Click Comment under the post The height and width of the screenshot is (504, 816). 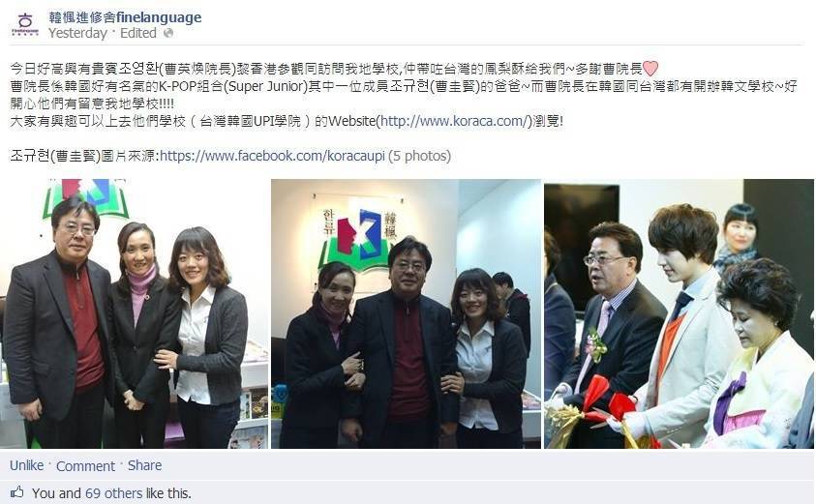pos(85,465)
